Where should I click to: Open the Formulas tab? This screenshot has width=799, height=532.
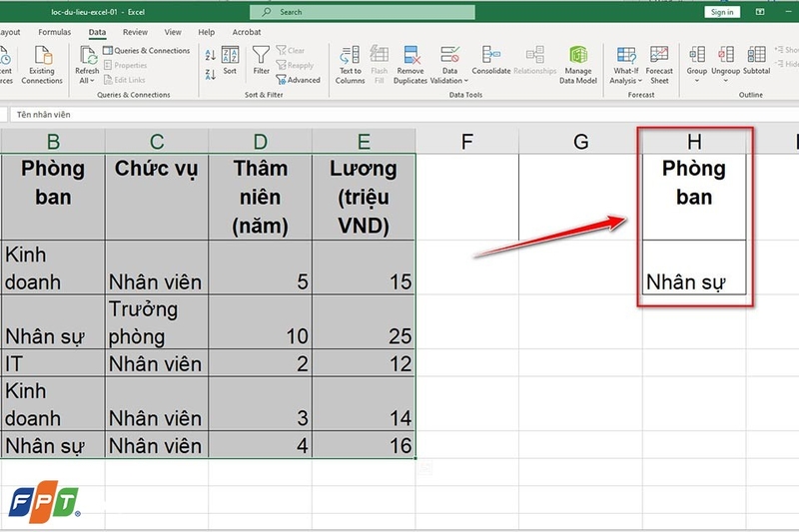pyautogui.click(x=55, y=32)
